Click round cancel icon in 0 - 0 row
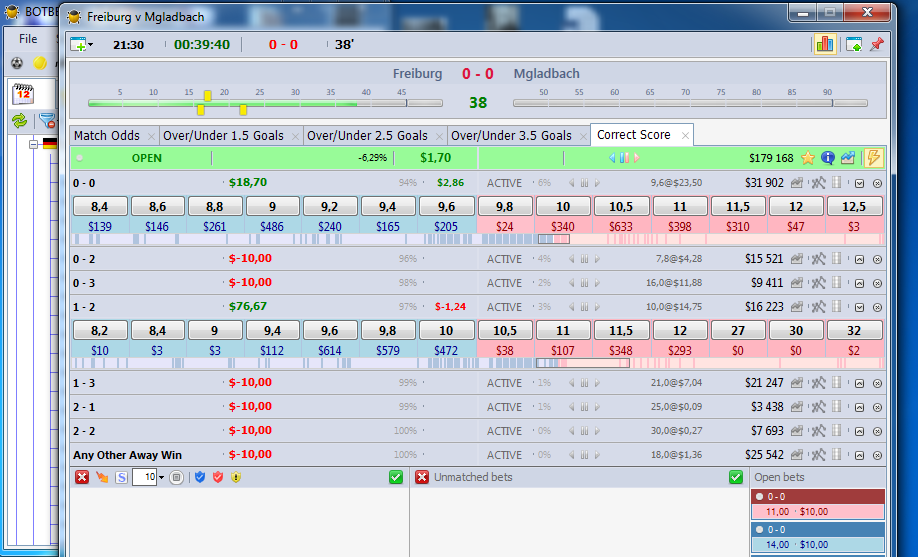Viewport: 918px width, 557px height. [877, 183]
